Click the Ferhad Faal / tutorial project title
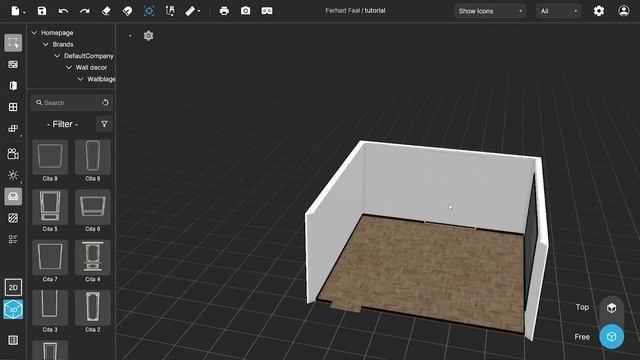 355,11
